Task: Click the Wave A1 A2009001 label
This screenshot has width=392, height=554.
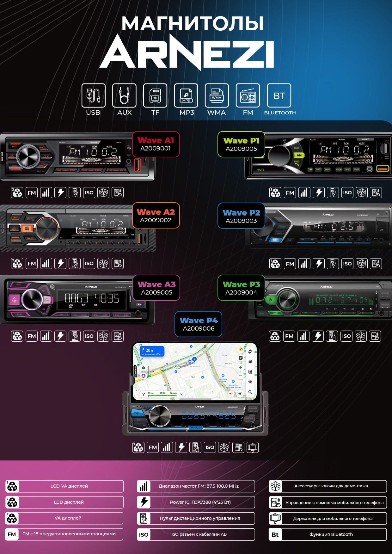Action: pyautogui.click(x=156, y=144)
